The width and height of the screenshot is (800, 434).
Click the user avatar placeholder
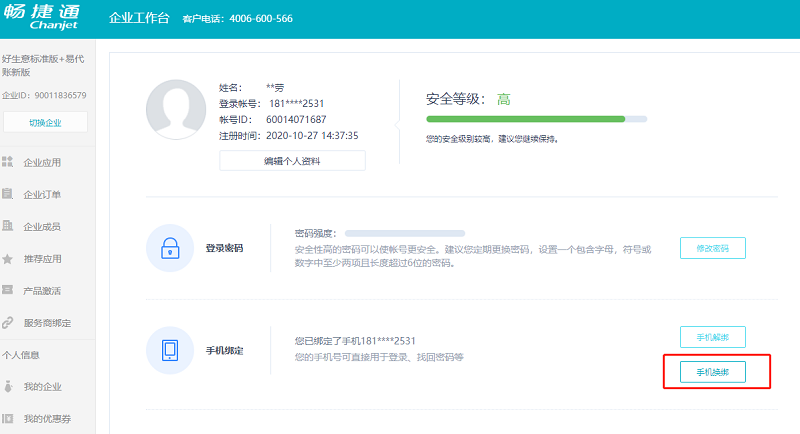pyautogui.click(x=176, y=110)
